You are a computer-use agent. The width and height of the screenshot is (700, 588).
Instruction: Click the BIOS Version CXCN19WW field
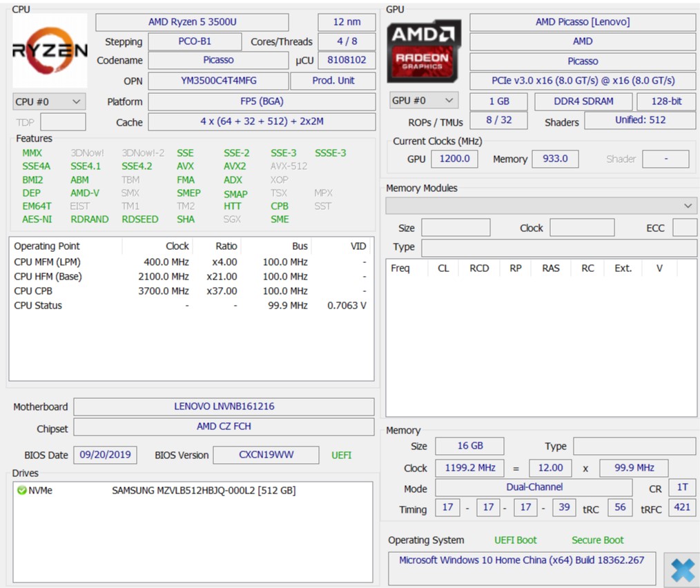coord(266,455)
